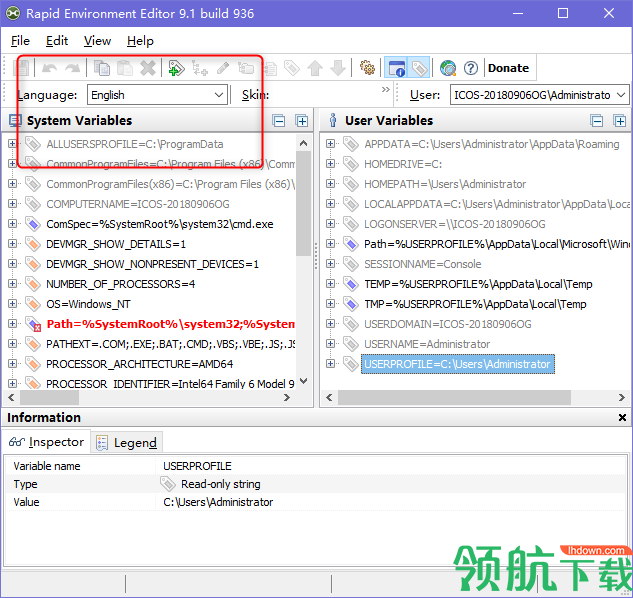This screenshot has width=633, height=598.
Task: Expand the user TEMP tree node
Action: [x=330, y=284]
